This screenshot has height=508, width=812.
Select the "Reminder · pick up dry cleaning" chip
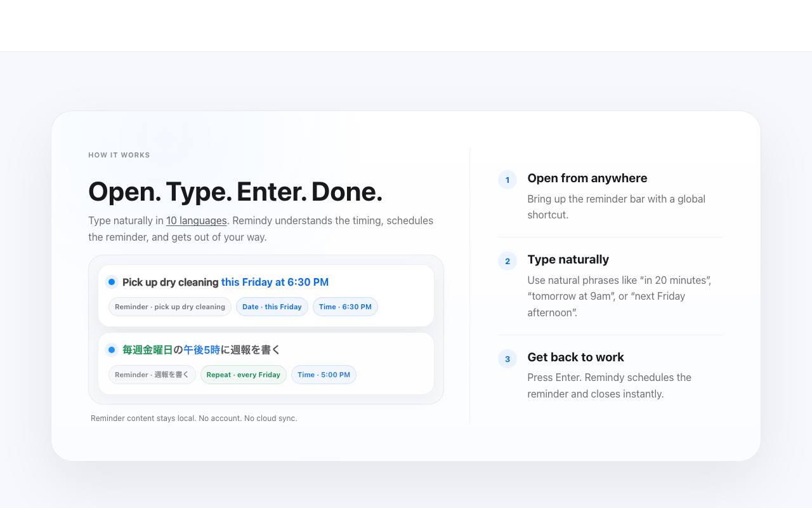tap(170, 307)
